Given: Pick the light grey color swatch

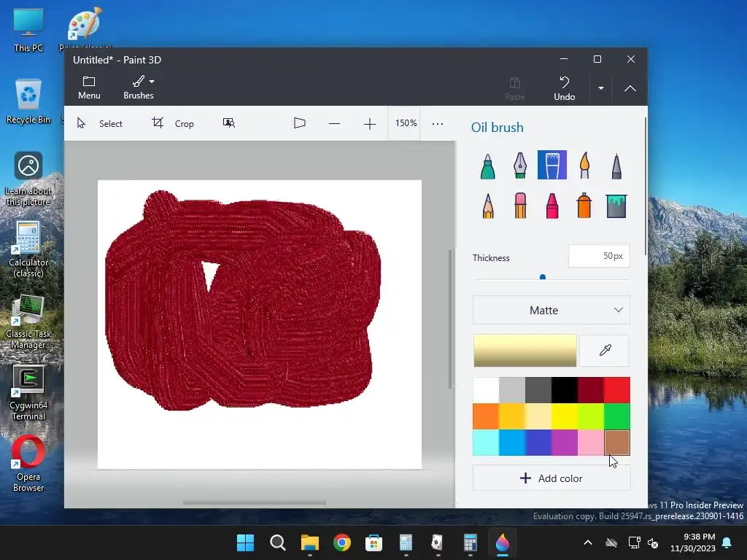Looking at the screenshot, I should click(512, 390).
